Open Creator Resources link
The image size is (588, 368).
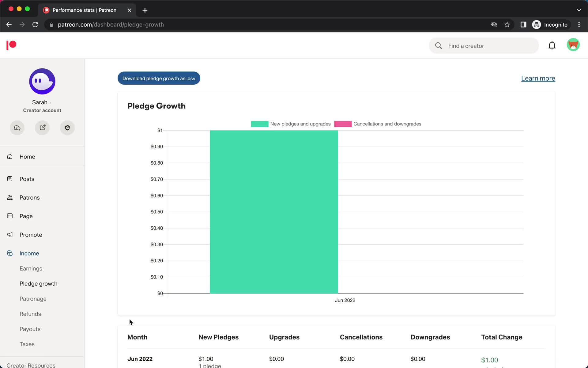(x=31, y=365)
